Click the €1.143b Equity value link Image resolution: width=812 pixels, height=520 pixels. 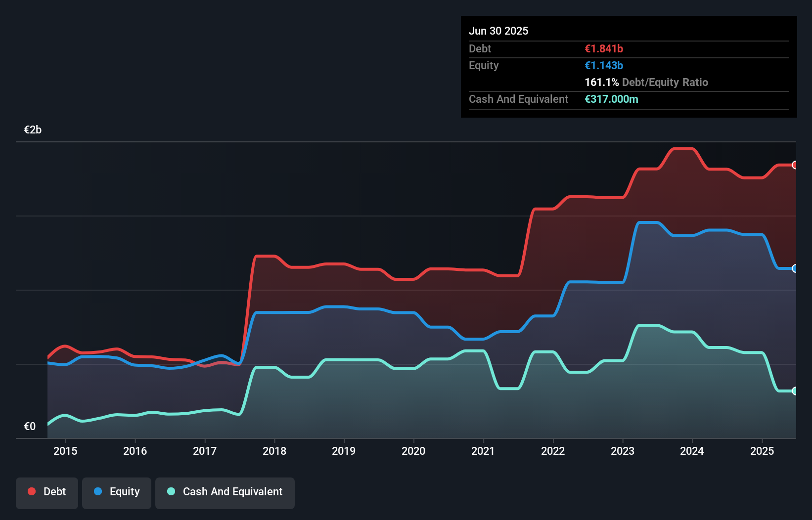tap(604, 65)
